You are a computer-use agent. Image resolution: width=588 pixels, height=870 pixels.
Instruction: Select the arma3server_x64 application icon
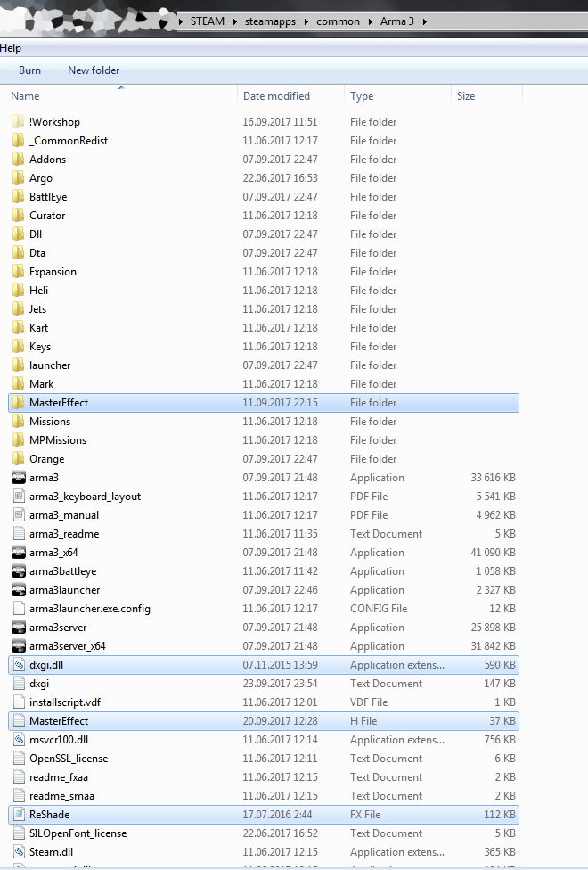19,646
